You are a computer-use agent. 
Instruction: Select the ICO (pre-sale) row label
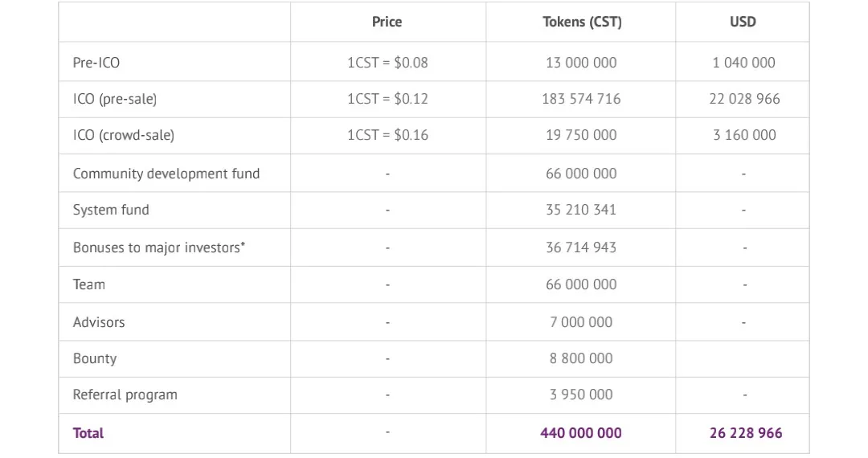click(x=115, y=99)
